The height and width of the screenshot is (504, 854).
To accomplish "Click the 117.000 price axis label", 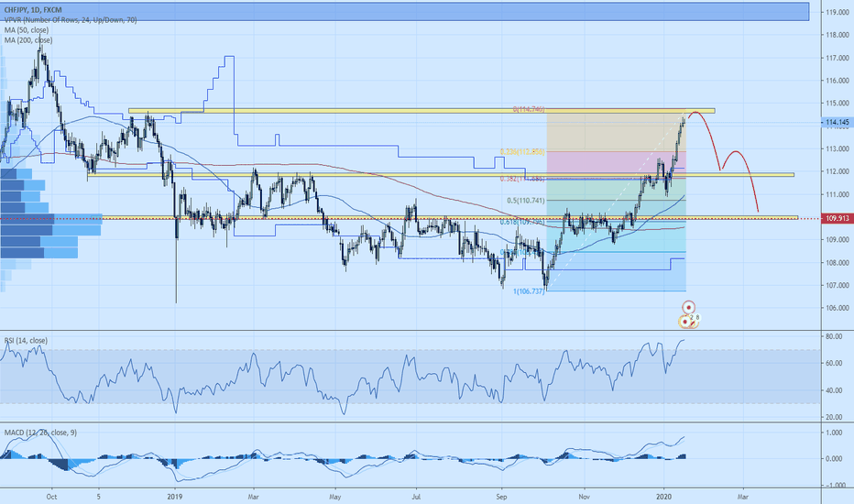I will point(838,58).
